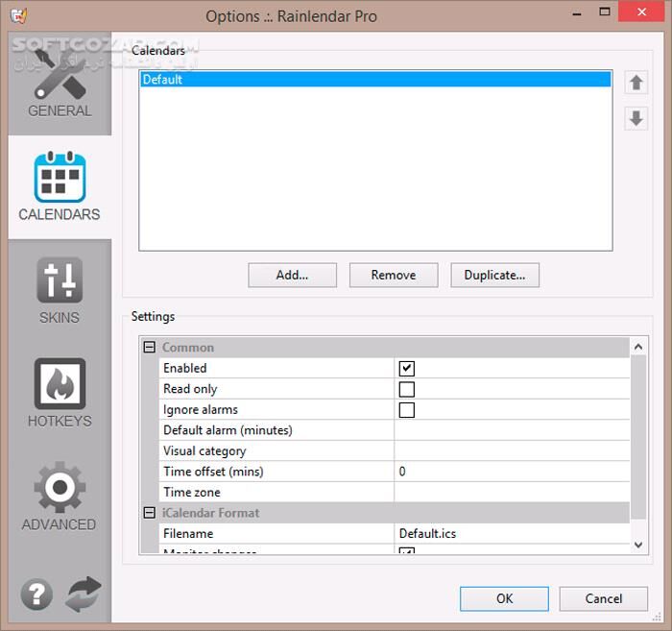Edit the Time offset (mins) value 0
672x631 pixels.
512,472
